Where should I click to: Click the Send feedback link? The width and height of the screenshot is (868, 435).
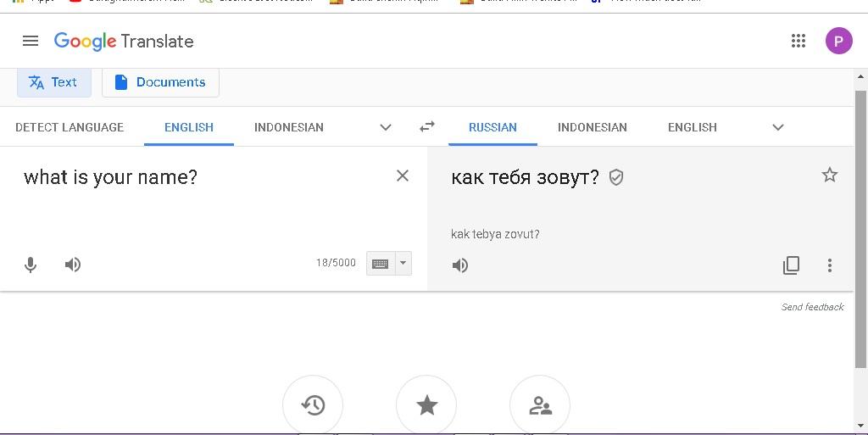point(812,307)
